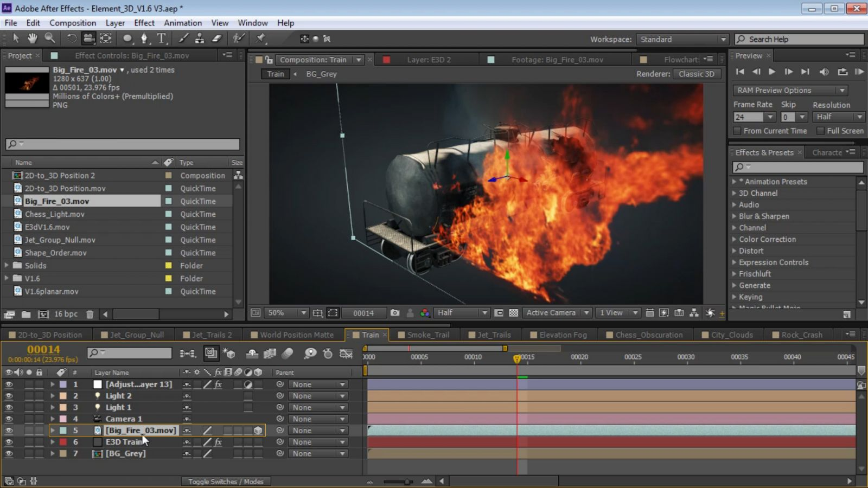Toggle the transparency grid in viewer

(x=513, y=313)
